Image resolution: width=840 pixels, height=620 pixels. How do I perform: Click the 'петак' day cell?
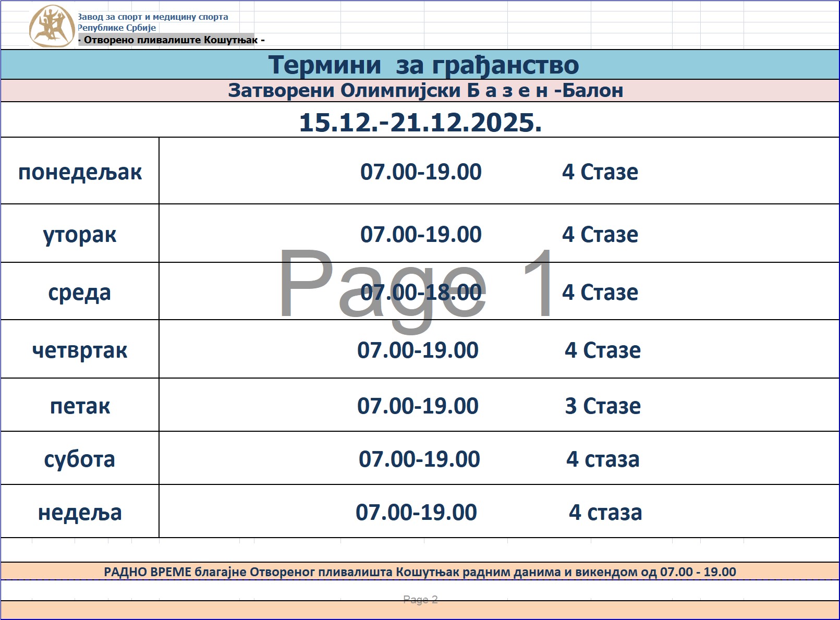pos(80,406)
